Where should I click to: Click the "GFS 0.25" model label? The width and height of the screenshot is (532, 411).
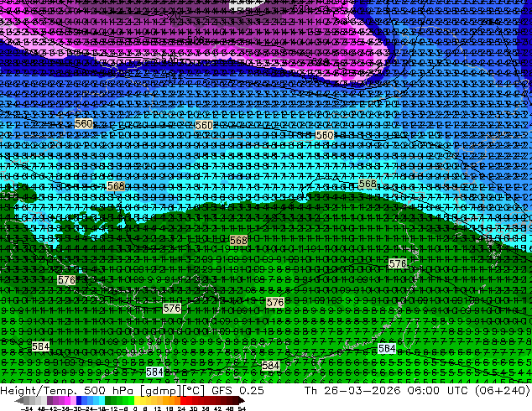tap(237, 390)
